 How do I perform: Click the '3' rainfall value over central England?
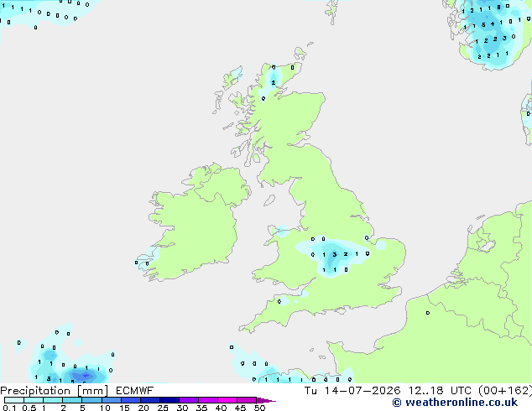pyautogui.click(x=335, y=254)
